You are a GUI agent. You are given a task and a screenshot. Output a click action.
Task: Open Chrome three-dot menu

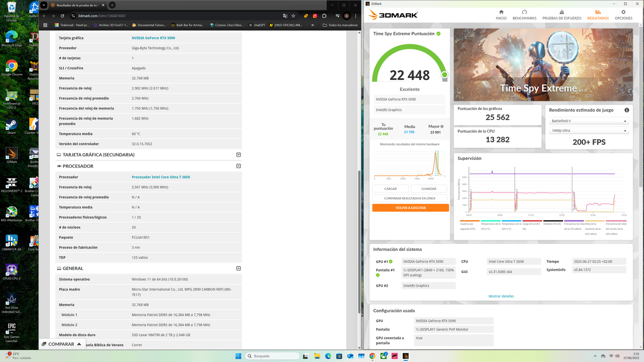[x=356, y=16]
